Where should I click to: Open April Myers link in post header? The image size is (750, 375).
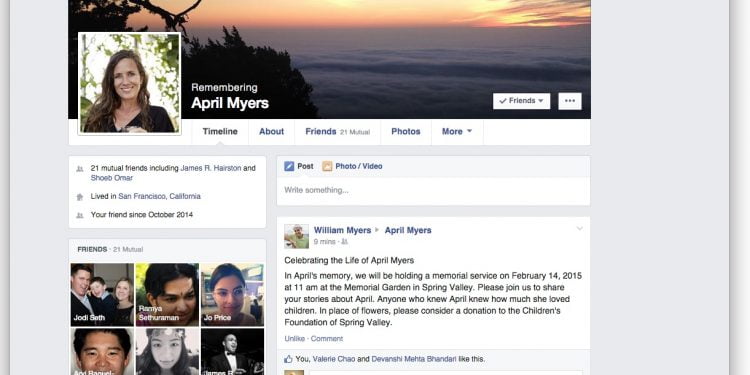click(x=408, y=230)
